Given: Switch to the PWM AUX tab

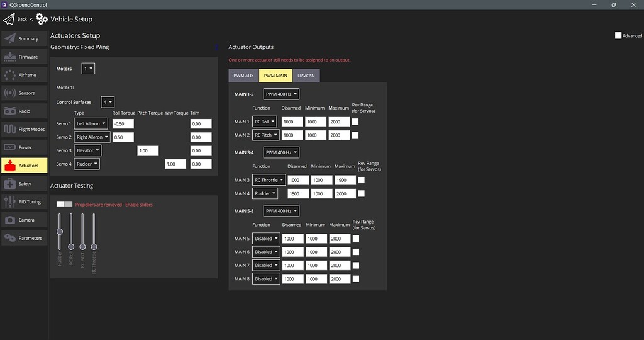Looking at the screenshot, I should [x=243, y=76].
